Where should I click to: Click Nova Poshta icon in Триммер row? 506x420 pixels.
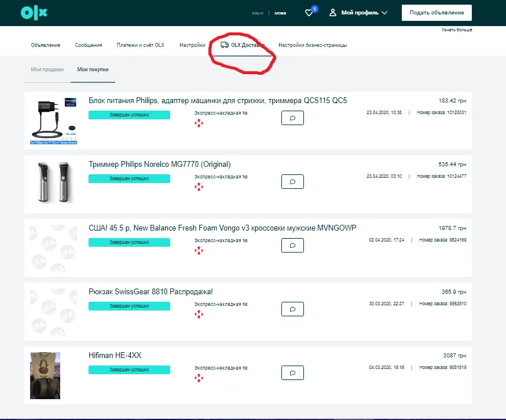click(199, 187)
